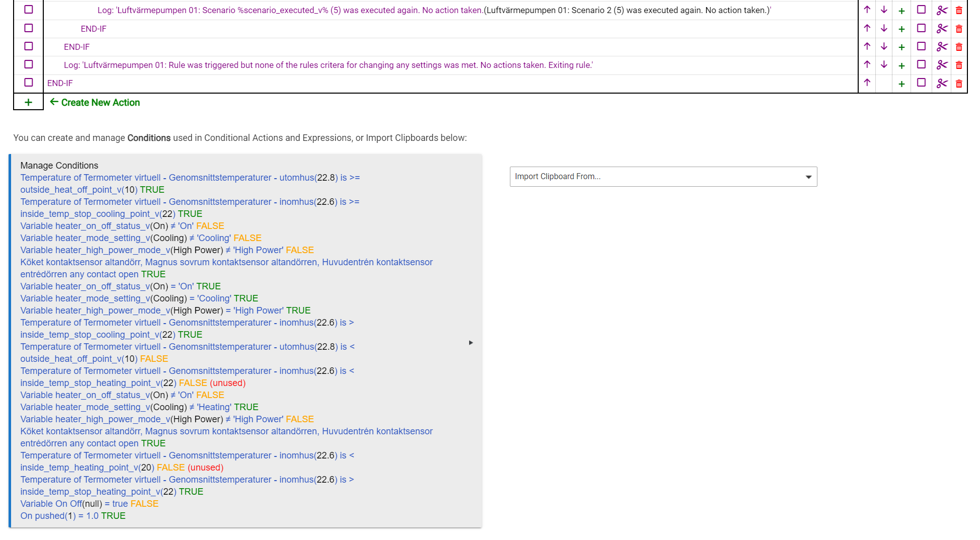Click the plus icon beside Create New Action
Screen dimensions: 980x540
coord(28,102)
